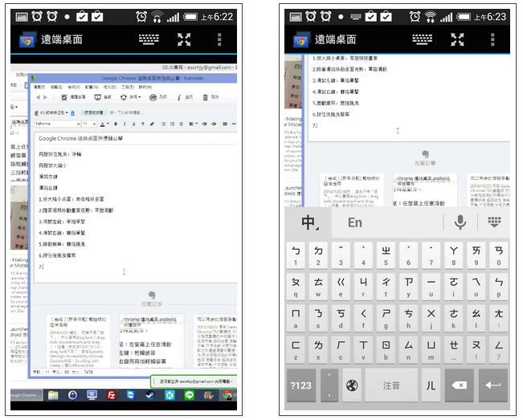Click the forward arrow in Evernote's toolbar
This screenshot has width=523, height=420.
pyautogui.click(x=45, y=97)
